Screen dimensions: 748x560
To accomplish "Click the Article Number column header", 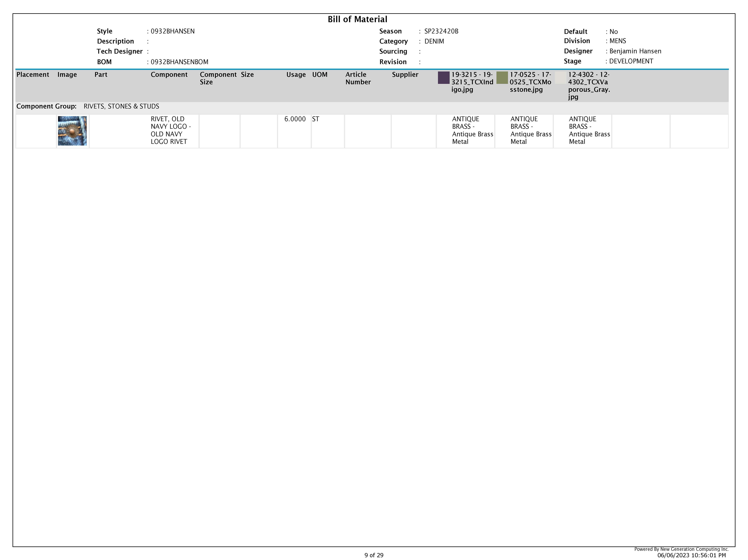I will pos(358,78).
